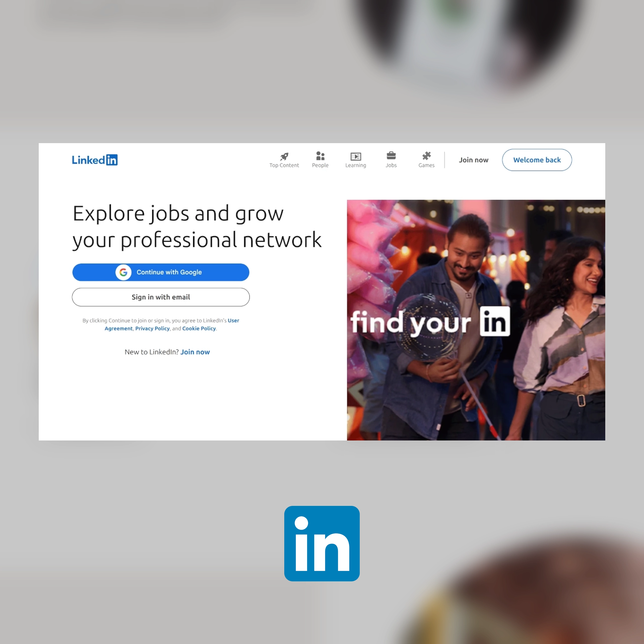
Task: Click the 'New to LinkedIn?' text
Action: coord(152,352)
